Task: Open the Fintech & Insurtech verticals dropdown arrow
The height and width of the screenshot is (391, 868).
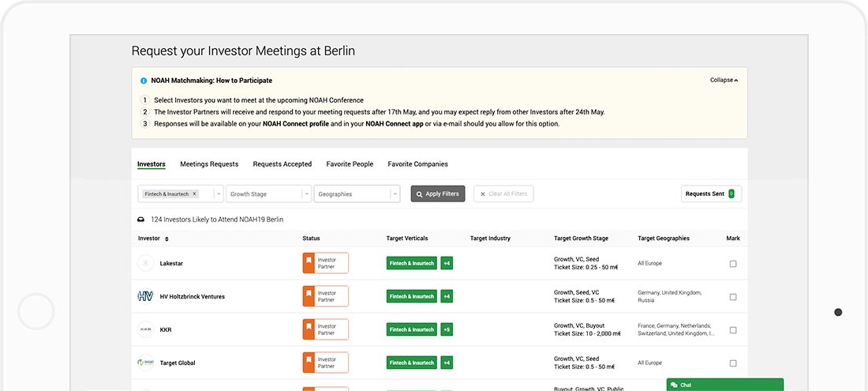Action: point(219,194)
